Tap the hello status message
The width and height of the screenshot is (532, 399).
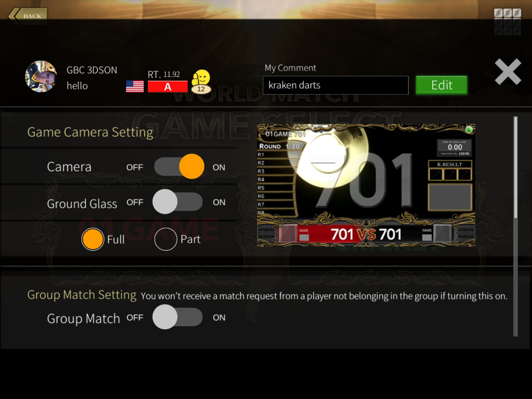pos(77,86)
